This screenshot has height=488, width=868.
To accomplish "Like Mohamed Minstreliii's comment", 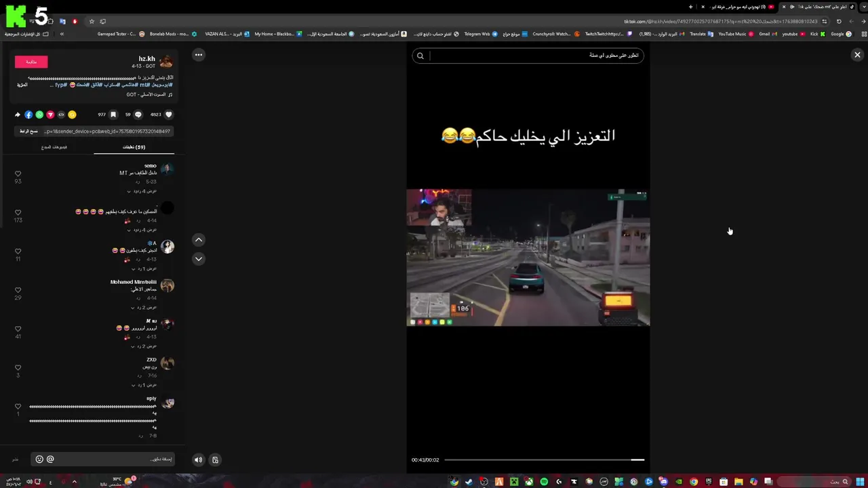I will click(x=18, y=290).
